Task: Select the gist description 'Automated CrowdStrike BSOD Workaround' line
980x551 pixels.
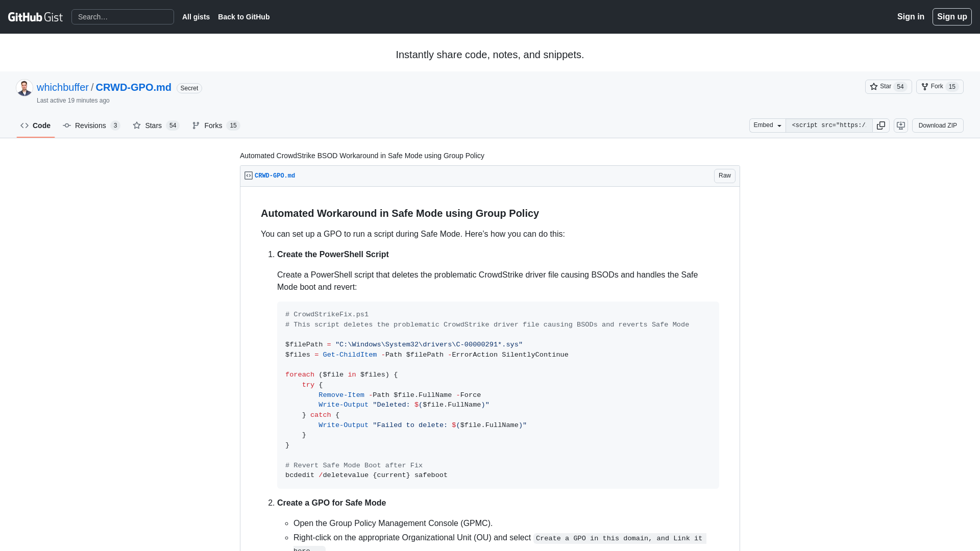Action: coord(362,156)
